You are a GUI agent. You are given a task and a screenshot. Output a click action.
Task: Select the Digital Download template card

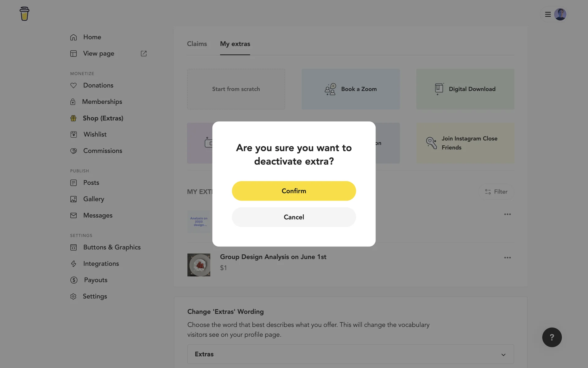pos(465,89)
